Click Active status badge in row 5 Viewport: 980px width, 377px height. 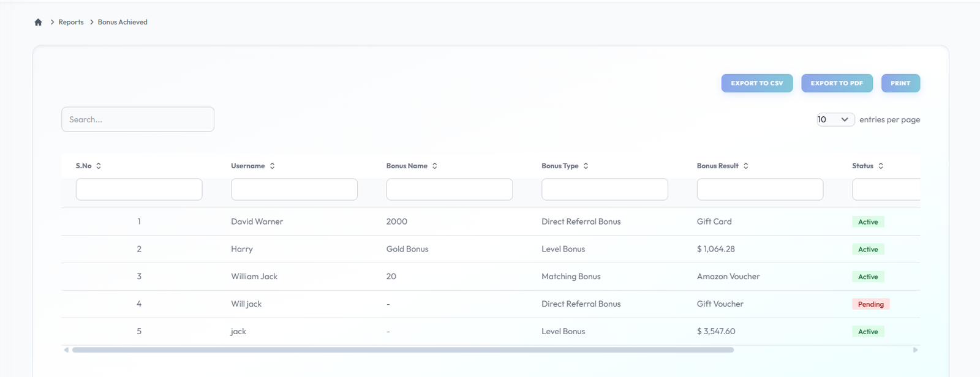tap(868, 332)
